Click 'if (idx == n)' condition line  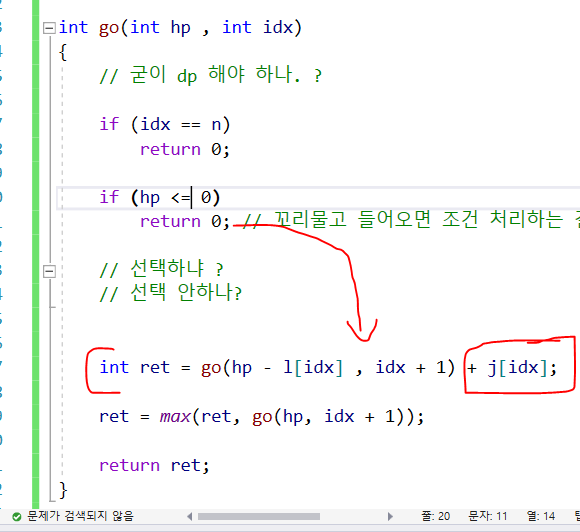click(165, 124)
